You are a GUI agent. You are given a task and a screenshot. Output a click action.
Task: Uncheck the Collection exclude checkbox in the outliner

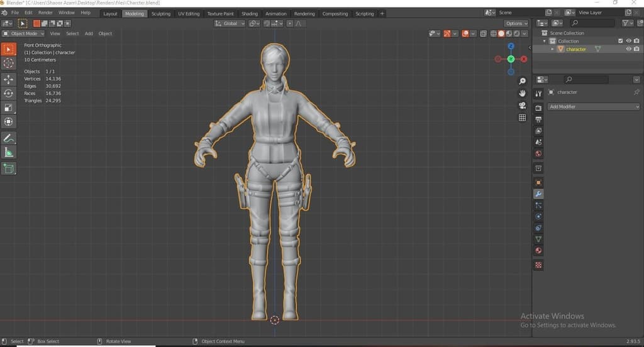coord(620,41)
